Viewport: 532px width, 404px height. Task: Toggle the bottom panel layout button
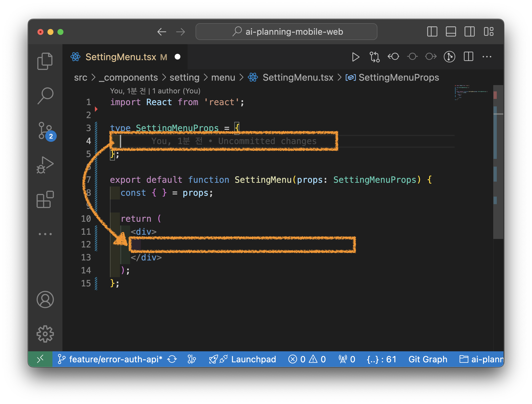451,32
